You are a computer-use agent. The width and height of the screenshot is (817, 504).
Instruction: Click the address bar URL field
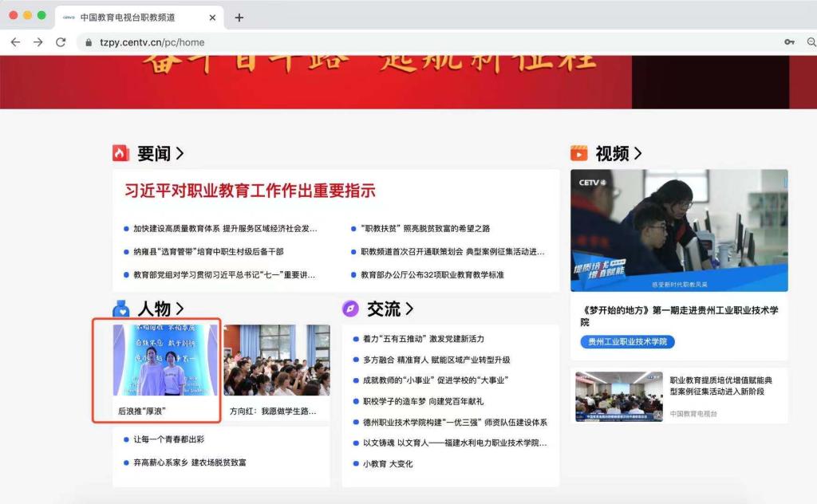click(399, 42)
